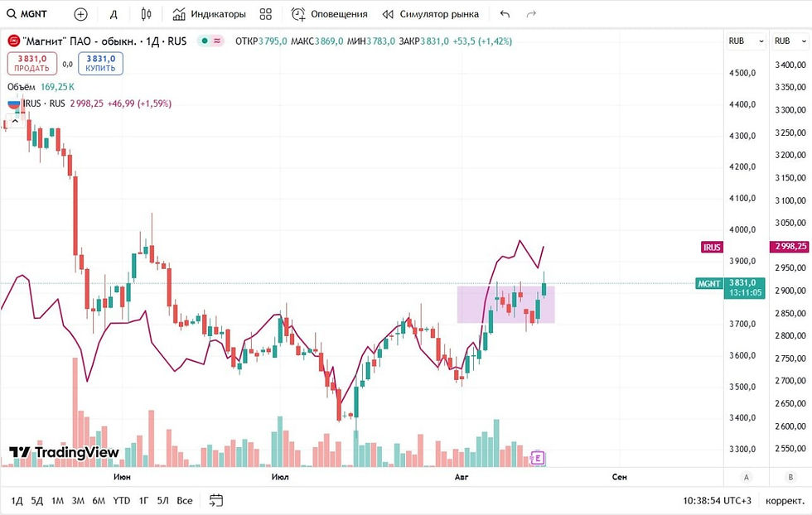Click the Магнит ПАО symbol title
The image size is (812, 515).
pyautogui.click(x=104, y=41)
